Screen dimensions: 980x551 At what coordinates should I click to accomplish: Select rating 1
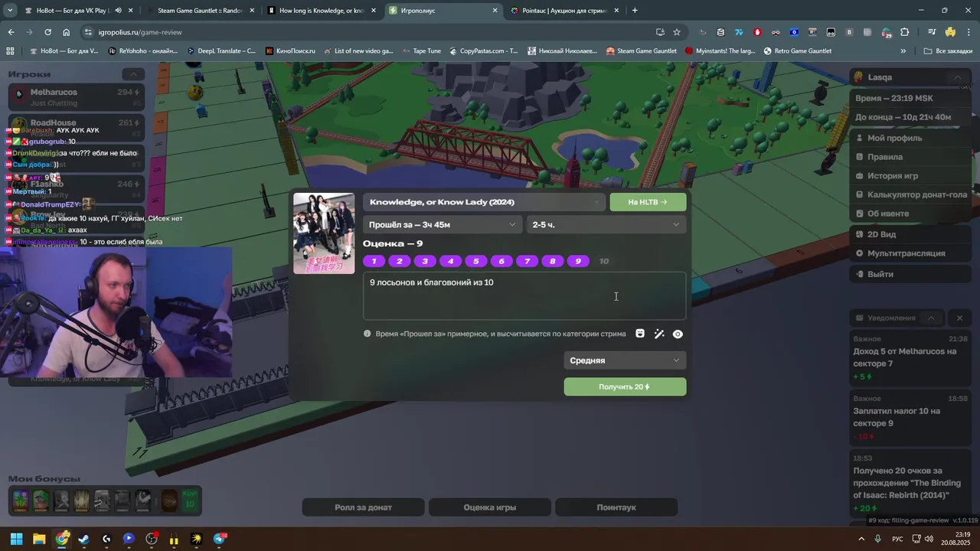pos(374,261)
